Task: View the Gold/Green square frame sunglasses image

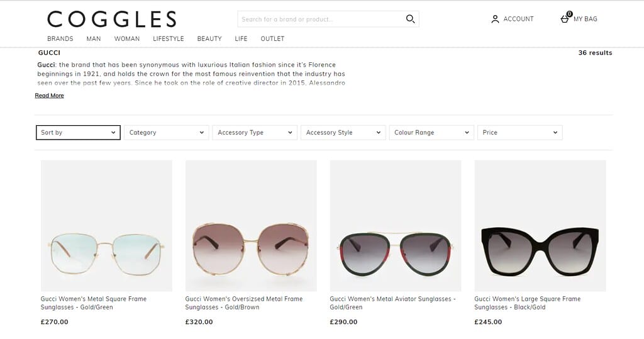Action: coord(106,226)
